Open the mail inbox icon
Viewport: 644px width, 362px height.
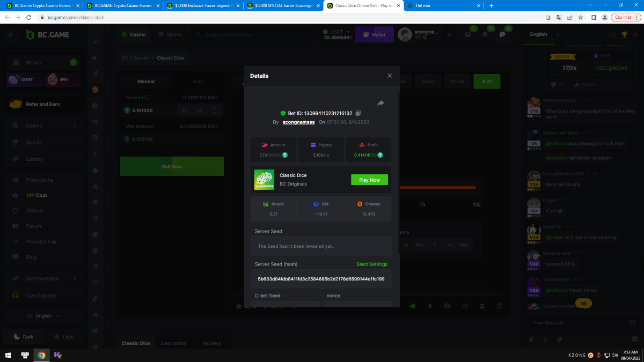pos(467,35)
